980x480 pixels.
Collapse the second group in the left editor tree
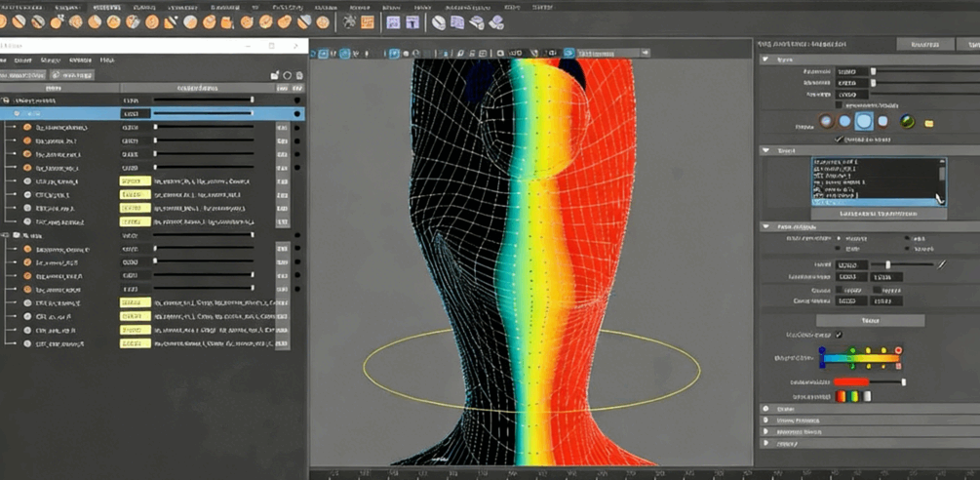point(6,235)
